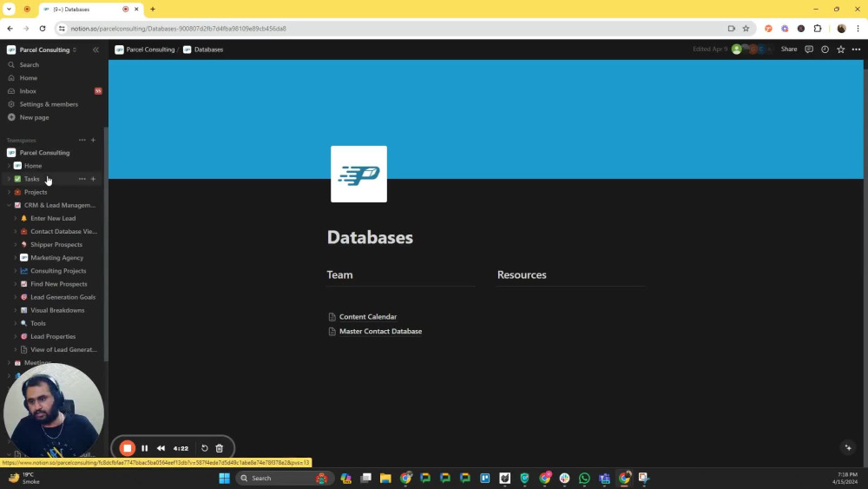Open page more options menu
The width and height of the screenshot is (868, 489).
pos(857,50)
